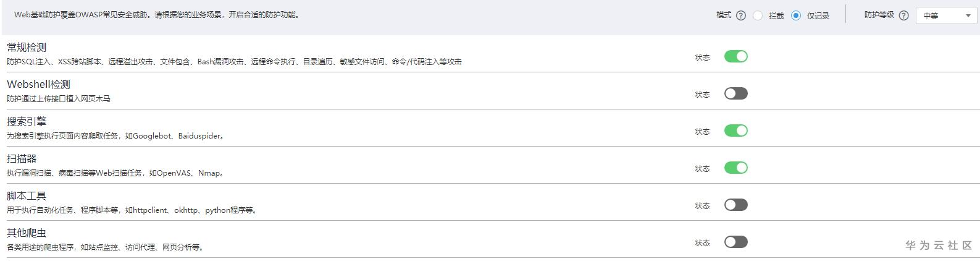Click the help icon next to 防护等级
The height and width of the screenshot is (261, 980).
904,15
